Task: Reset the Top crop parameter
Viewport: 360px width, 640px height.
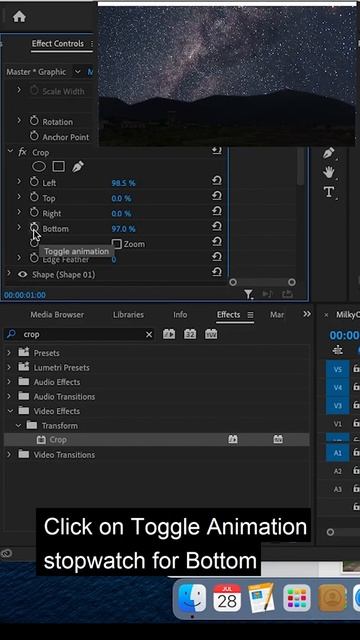Action: pyautogui.click(x=217, y=196)
